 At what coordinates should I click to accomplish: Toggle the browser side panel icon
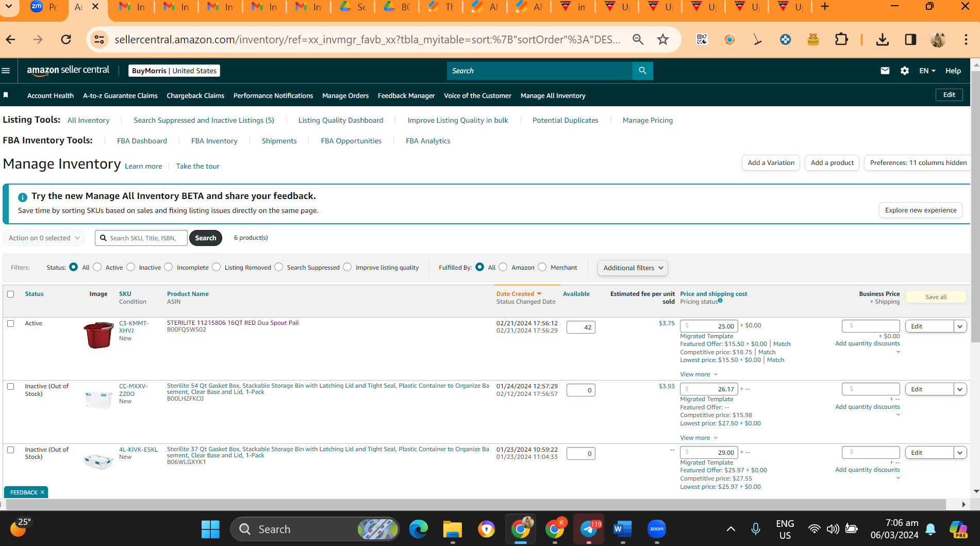[910, 39]
